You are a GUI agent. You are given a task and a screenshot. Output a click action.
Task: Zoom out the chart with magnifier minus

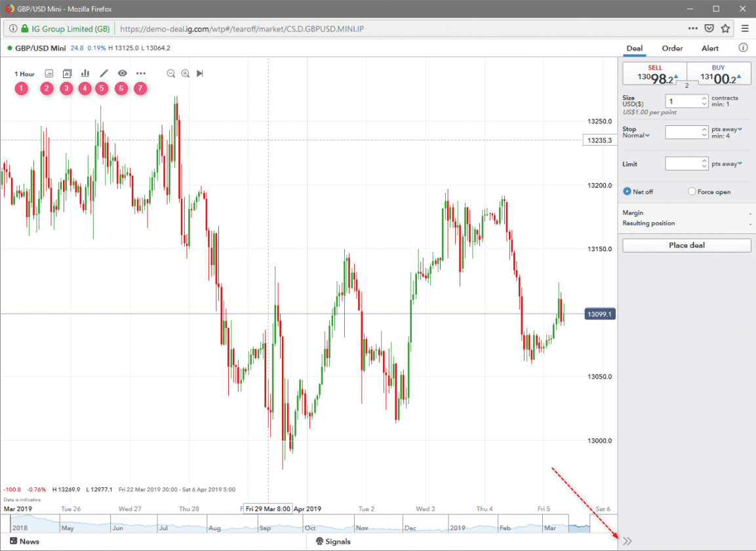point(170,73)
